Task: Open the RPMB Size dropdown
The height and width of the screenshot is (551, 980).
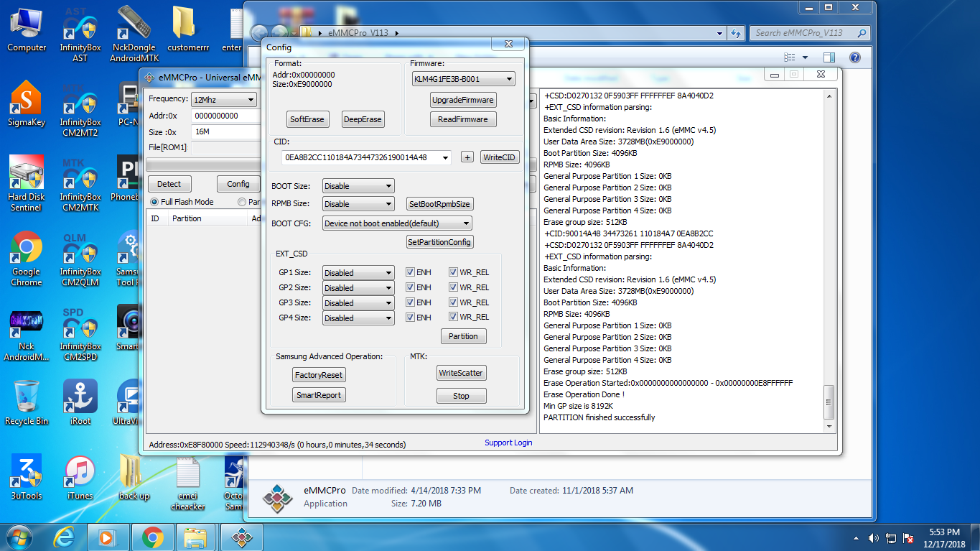Action: [x=358, y=204]
